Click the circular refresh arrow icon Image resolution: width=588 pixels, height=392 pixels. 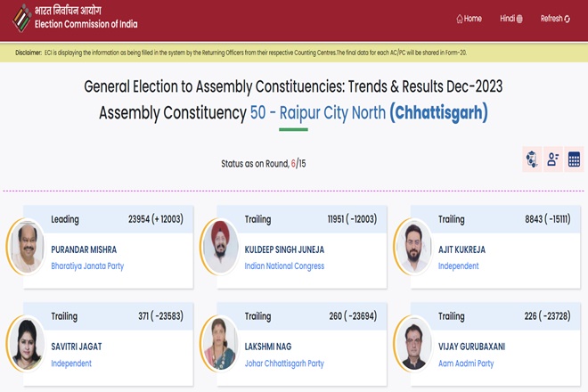tap(567, 19)
